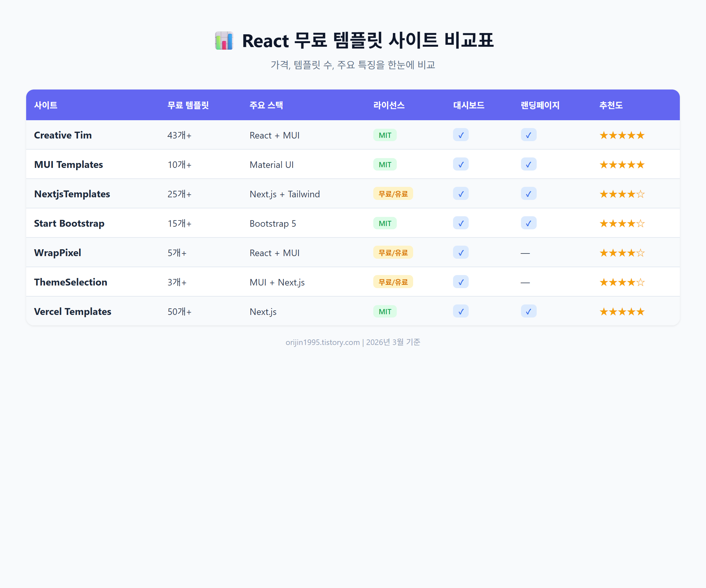
Task: Toggle the 대시보드 checkmark in the WrapPixel row
Action: tap(461, 252)
